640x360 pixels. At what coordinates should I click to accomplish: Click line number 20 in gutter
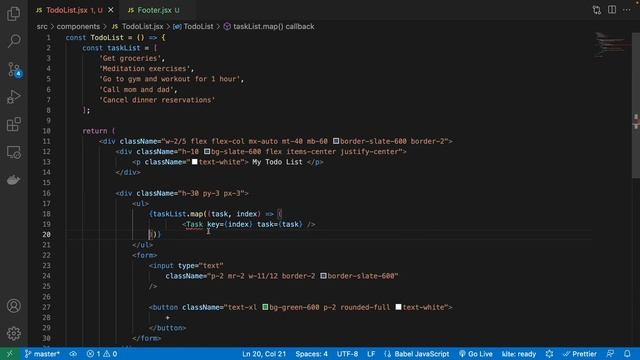47,235
